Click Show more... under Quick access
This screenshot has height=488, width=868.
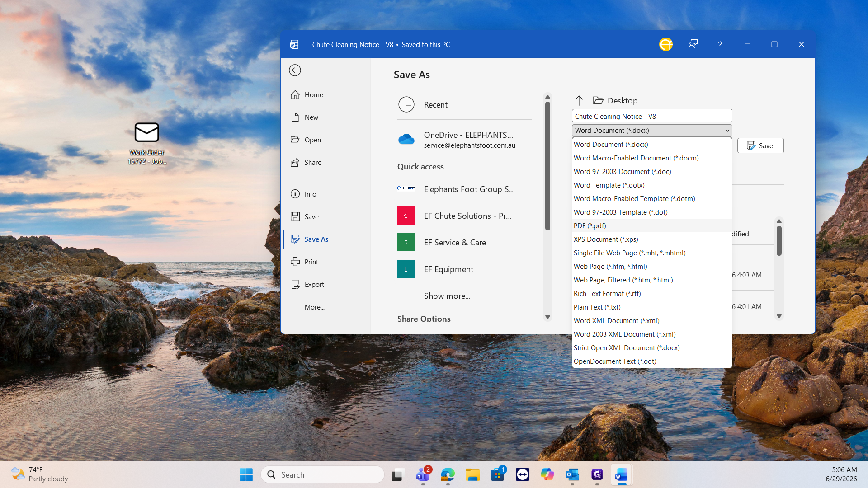point(447,296)
